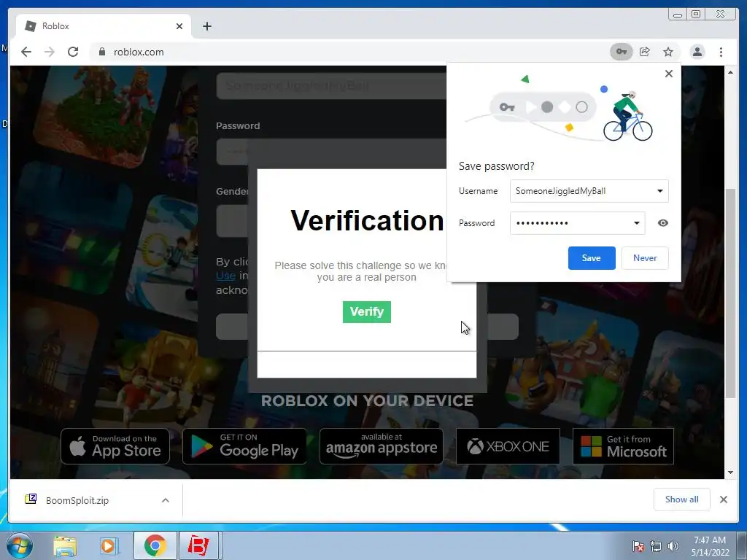The width and height of the screenshot is (747, 560).
Task: Click Never to decline saving password
Action: (645, 258)
